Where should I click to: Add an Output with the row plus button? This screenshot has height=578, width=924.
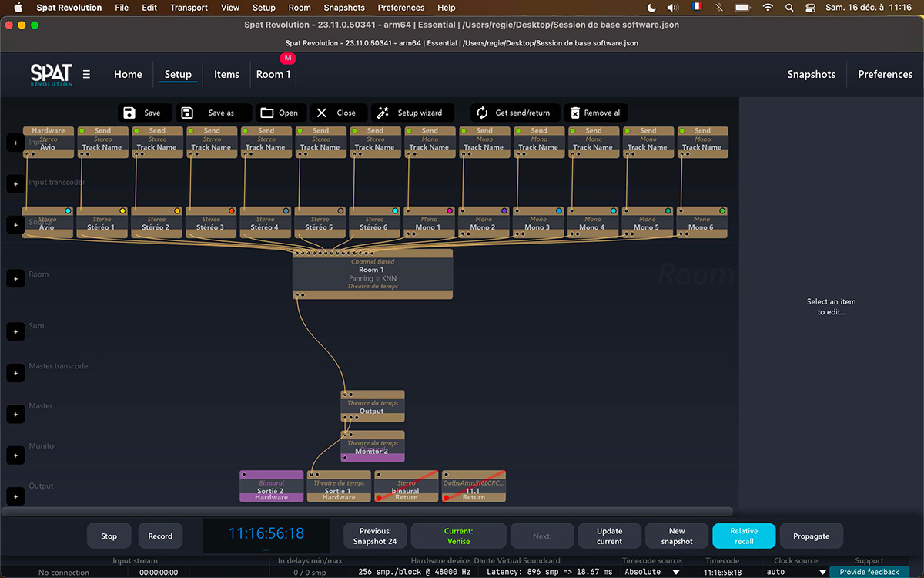click(x=15, y=497)
